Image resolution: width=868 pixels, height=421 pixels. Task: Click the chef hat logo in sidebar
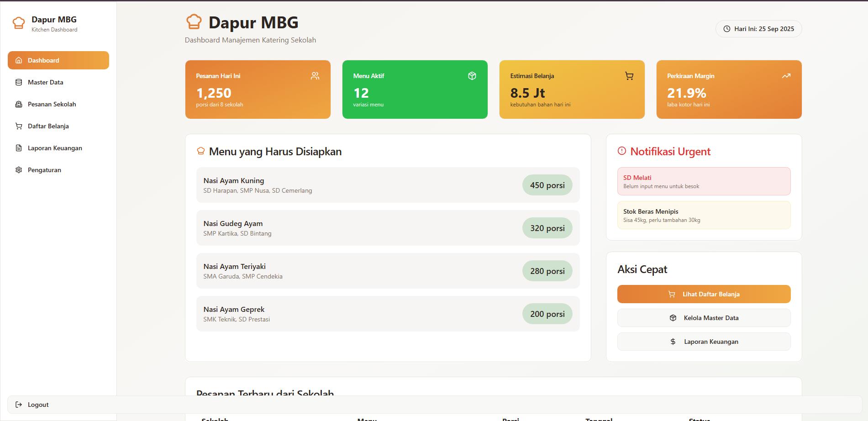coord(19,23)
